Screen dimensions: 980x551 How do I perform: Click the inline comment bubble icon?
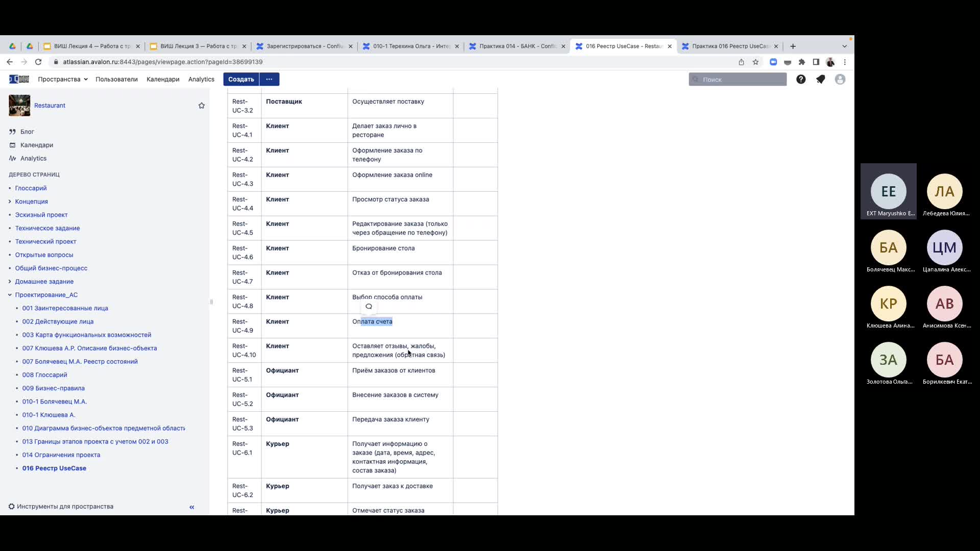[x=369, y=307]
